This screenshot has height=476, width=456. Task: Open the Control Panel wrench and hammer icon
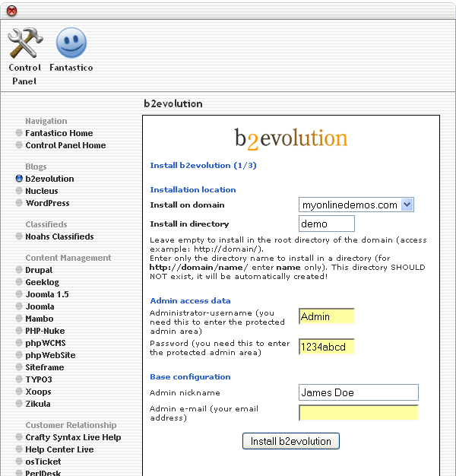25,43
